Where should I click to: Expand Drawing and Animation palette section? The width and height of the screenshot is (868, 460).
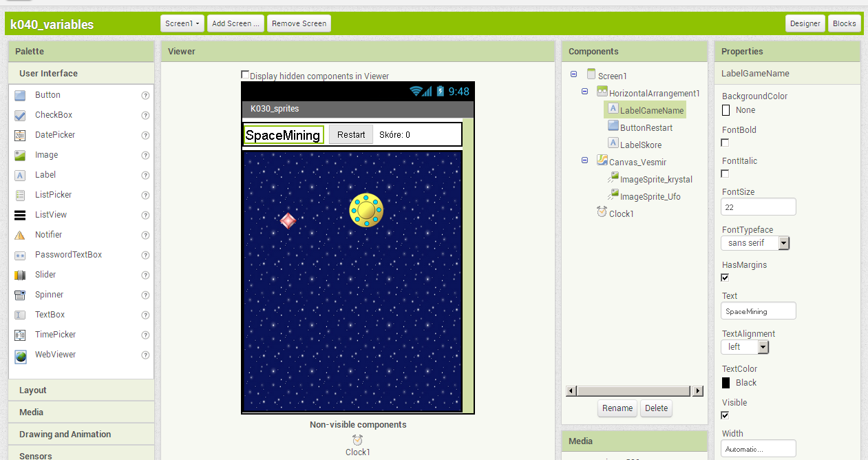[81, 434]
